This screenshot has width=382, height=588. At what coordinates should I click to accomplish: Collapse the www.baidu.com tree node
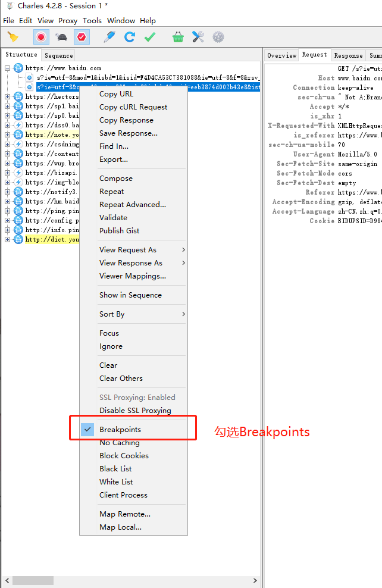coord(7,68)
